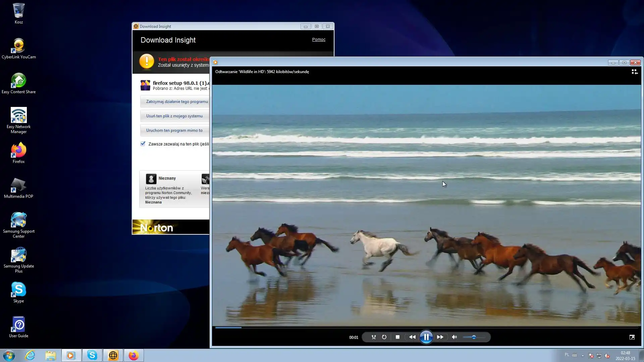Click the fast forward next button
The width and height of the screenshot is (644, 362).
tap(440, 337)
